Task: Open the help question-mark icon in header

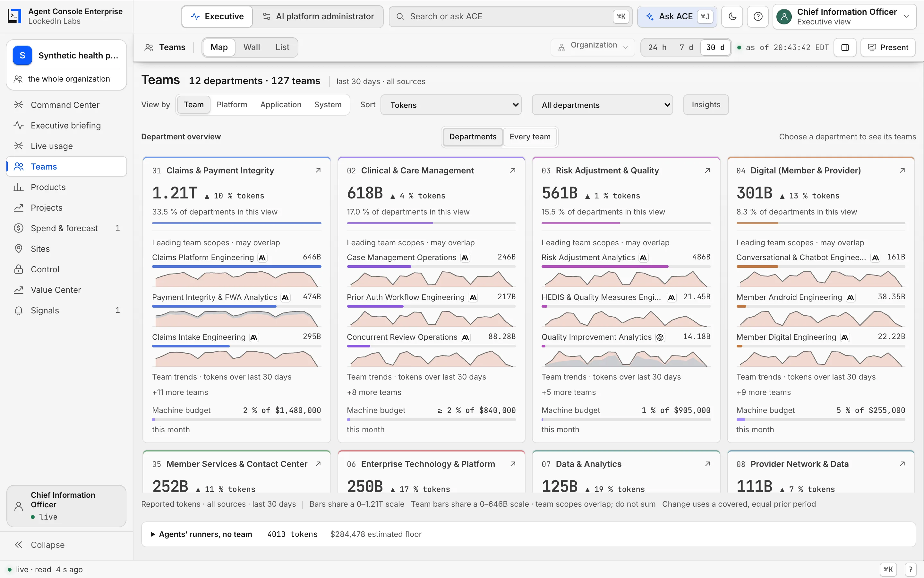Action: click(758, 16)
